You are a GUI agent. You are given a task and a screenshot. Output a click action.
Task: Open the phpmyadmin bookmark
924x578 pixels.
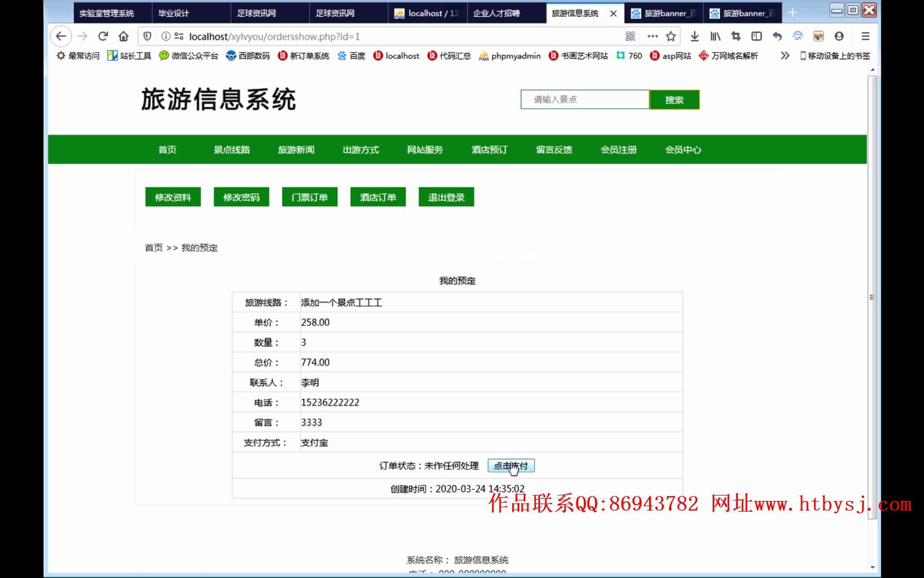point(510,56)
